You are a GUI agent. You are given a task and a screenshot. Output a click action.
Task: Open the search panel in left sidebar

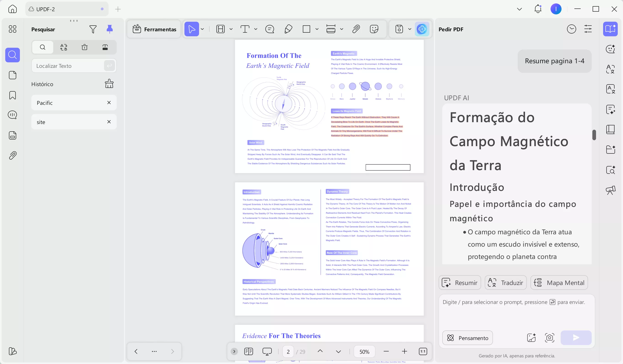pos(12,55)
